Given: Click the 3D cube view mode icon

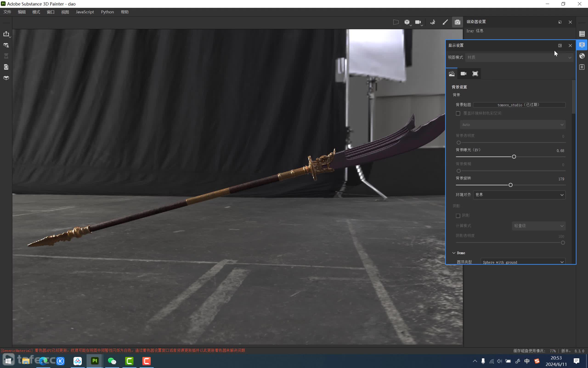Looking at the screenshot, I should pos(407,22).
